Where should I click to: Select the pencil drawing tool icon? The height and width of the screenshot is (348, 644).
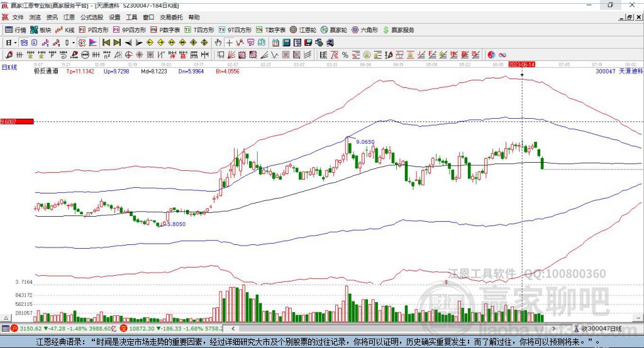[9, 55]
